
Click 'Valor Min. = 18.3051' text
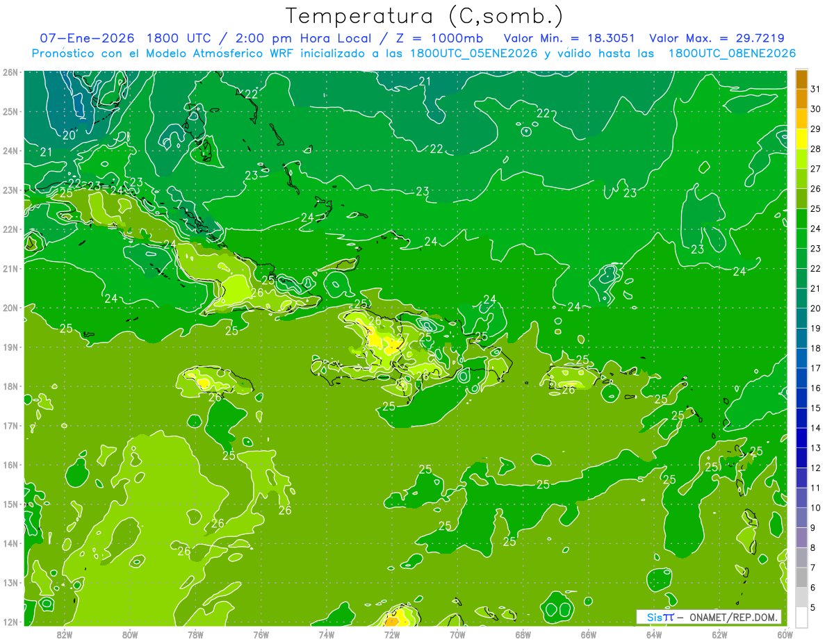click(569, 38)
